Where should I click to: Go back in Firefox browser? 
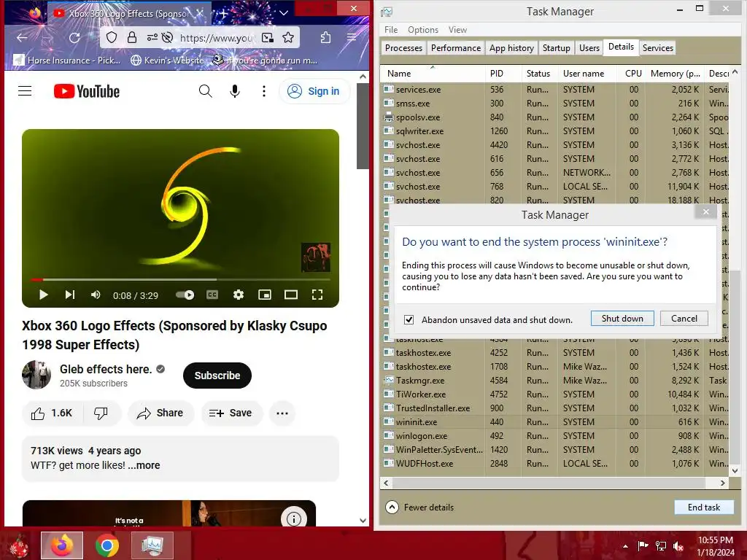[22, 38]
